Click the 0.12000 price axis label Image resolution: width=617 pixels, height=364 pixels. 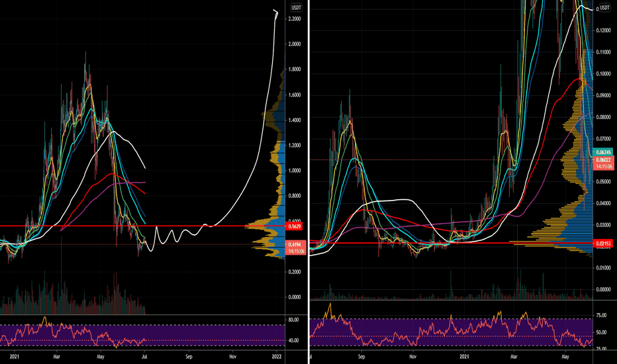[x=604, y=30]
